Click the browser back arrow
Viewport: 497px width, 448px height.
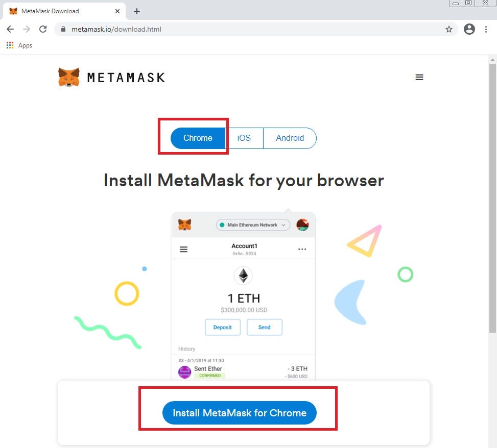pyautogui.click(x=10, y=29)
